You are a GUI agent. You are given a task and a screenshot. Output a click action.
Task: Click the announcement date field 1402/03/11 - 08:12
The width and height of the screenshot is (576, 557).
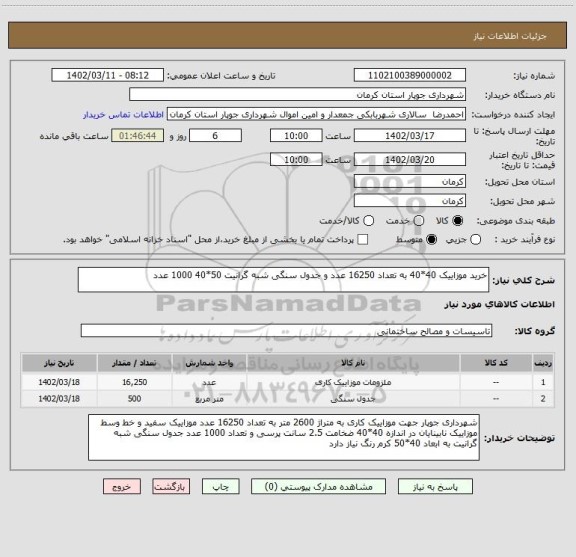(108, 75)
